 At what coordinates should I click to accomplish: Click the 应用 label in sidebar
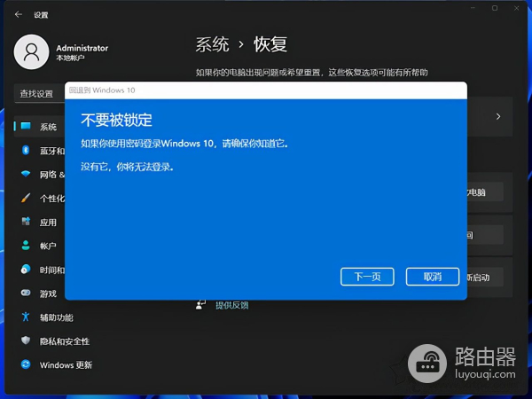point(48,223)
